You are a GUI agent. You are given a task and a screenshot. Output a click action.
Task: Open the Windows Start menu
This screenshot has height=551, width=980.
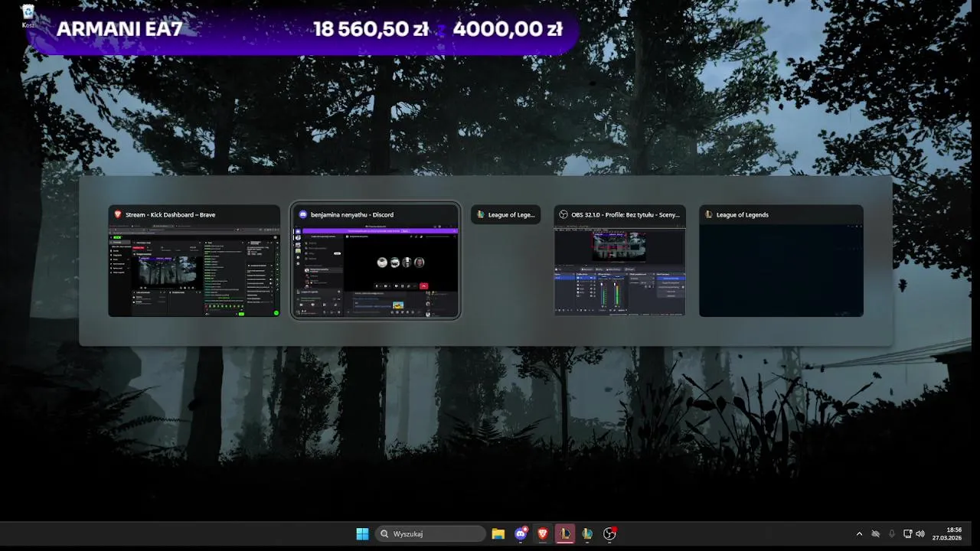[x=362, y=534]
